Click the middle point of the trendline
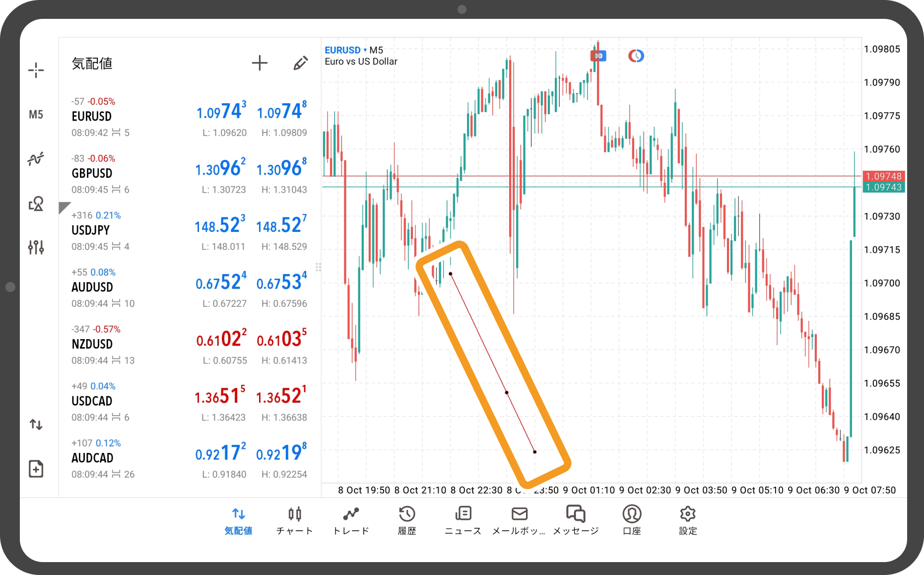 pos(507,393)
